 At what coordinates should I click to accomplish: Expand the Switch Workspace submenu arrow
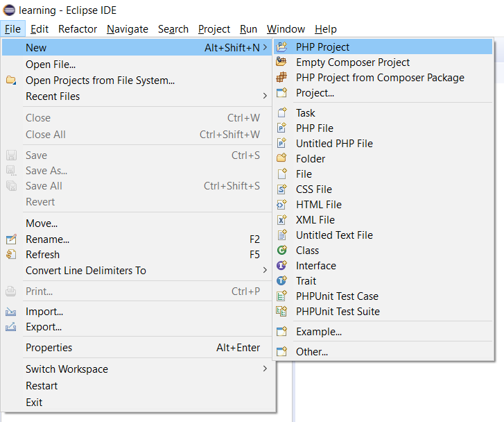265,369
